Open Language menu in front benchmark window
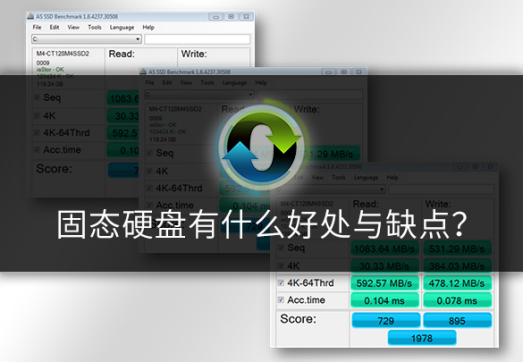The image size is (523, 362). pyautogui.click(x=366, y=177)
